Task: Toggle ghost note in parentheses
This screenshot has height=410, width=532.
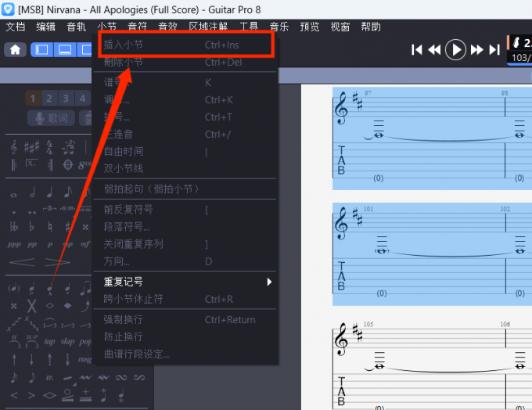Action: click(x=14, y=289)
